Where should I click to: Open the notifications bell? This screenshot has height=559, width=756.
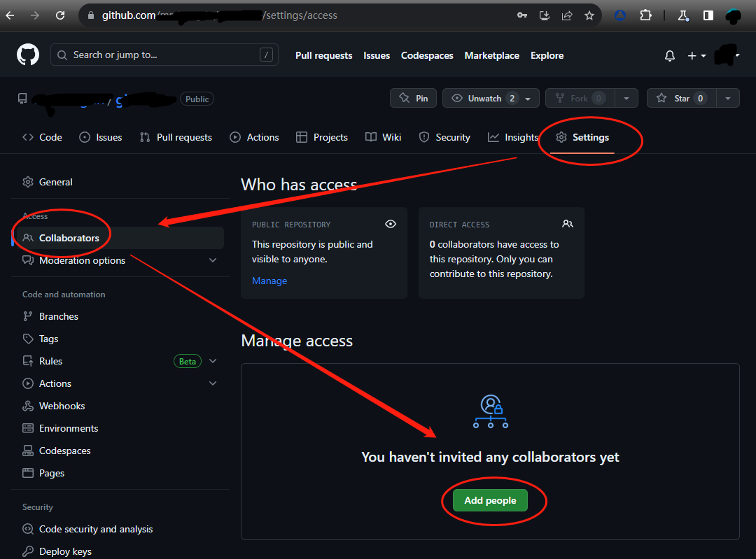(x=670, y=56)
